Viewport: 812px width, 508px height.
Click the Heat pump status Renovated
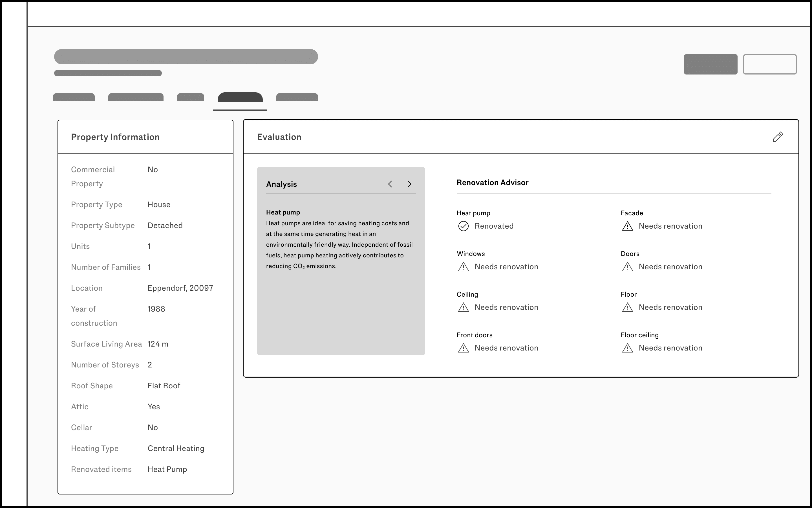[494, 226]
